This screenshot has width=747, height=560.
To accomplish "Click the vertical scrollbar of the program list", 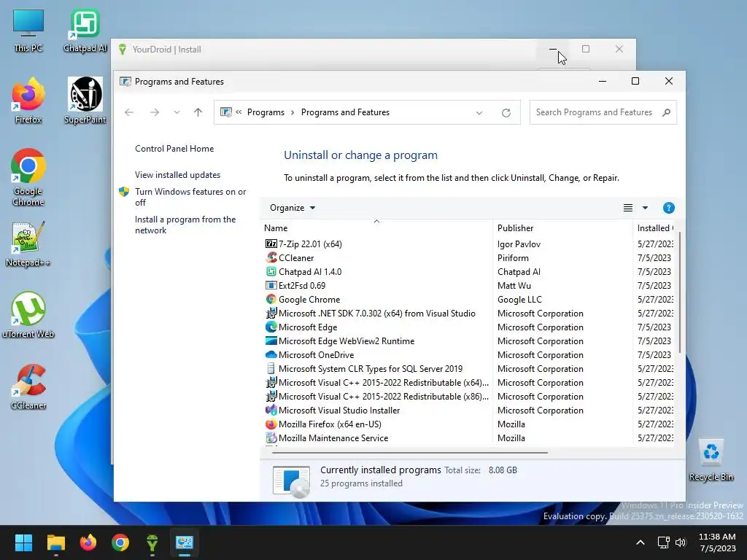I will (x=679, y=292).
